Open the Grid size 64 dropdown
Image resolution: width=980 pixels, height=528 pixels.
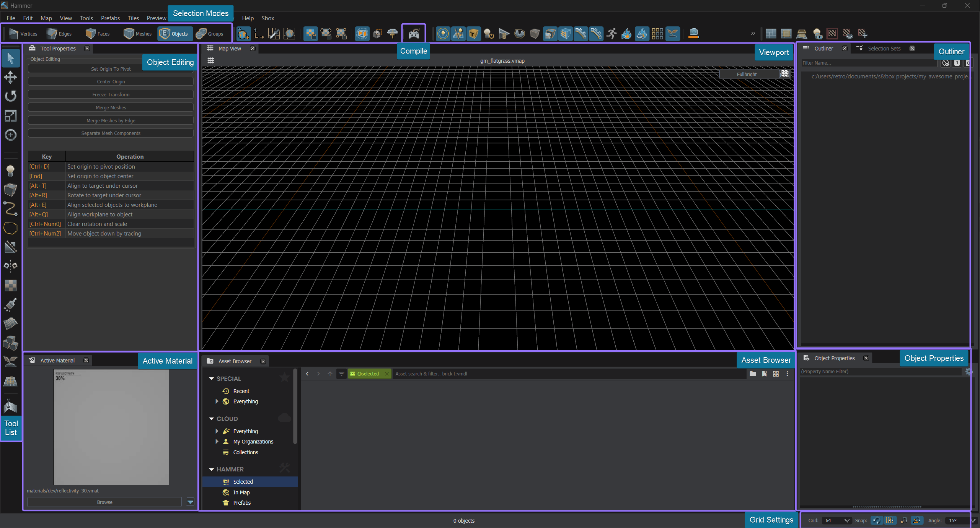click(837, 520)
